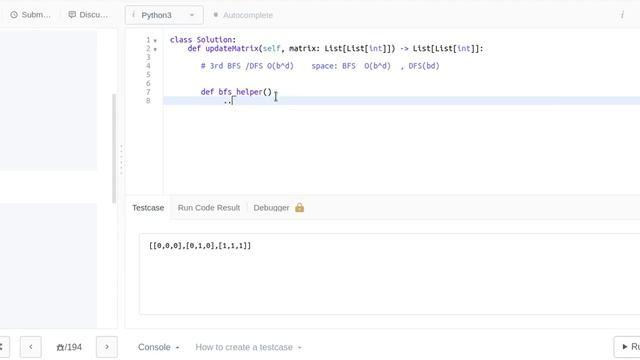Click the Debugger lock icon
Screen dimensions: 640x360
(x=300, y=207)
